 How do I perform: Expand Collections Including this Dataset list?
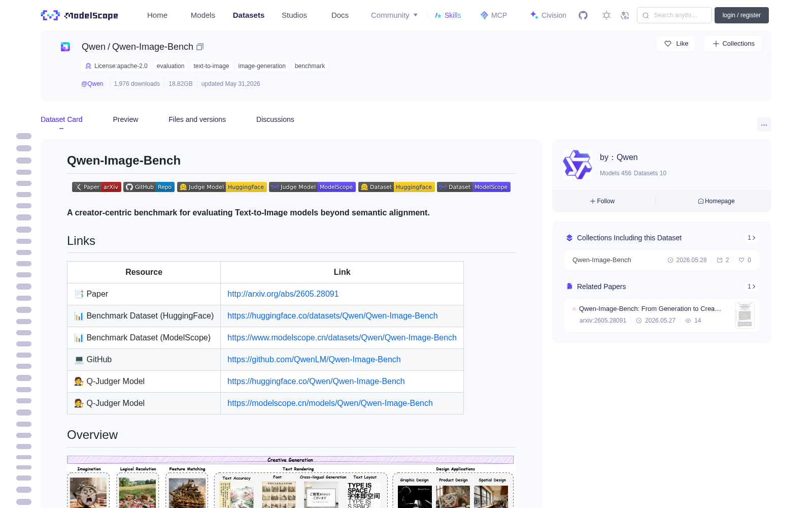tap(752, 238)
